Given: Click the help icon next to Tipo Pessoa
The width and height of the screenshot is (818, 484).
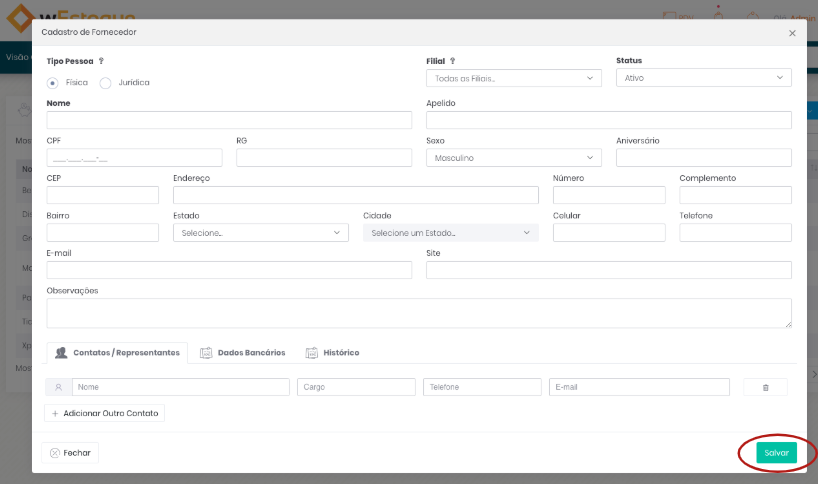Looking at the screenshot, I should (101, 60).
